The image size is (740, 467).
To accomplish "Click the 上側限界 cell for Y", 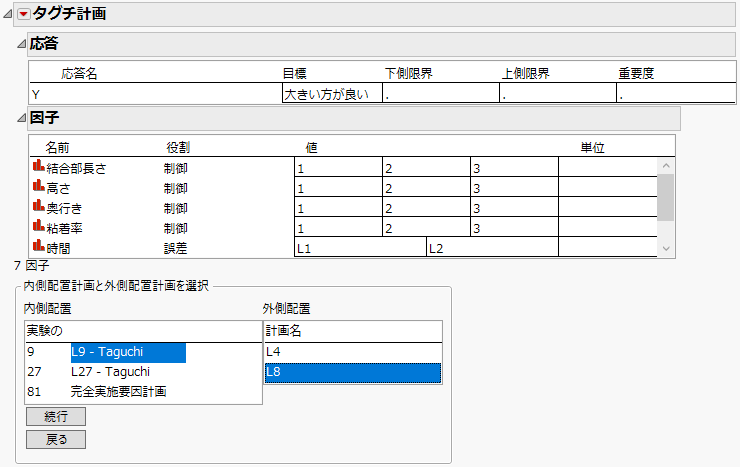I will coord(558,94).
